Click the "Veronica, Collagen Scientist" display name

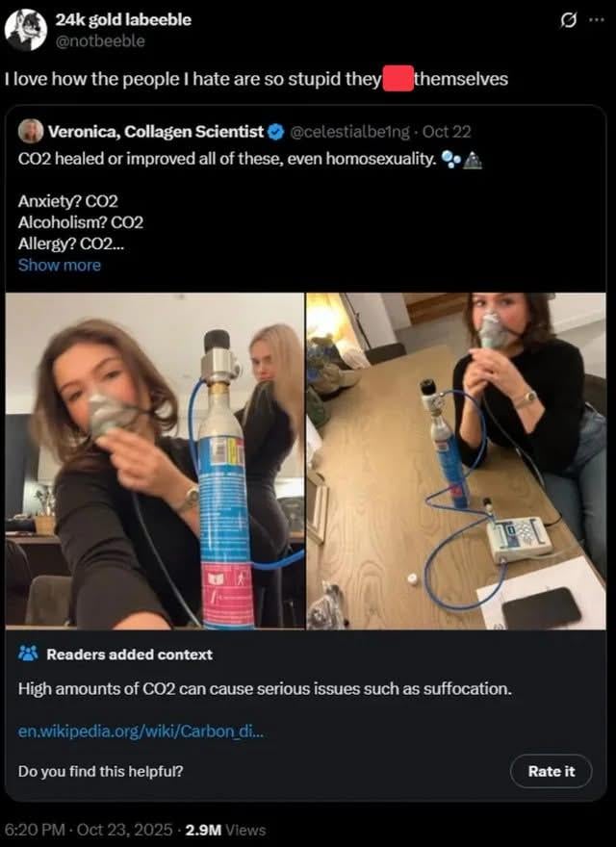pos(154,132)
